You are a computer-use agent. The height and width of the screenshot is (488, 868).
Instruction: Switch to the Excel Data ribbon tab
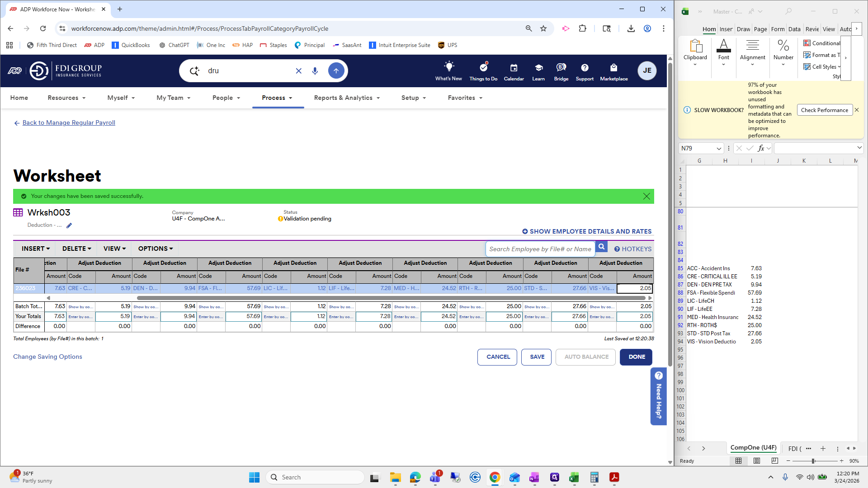[794, 29]
